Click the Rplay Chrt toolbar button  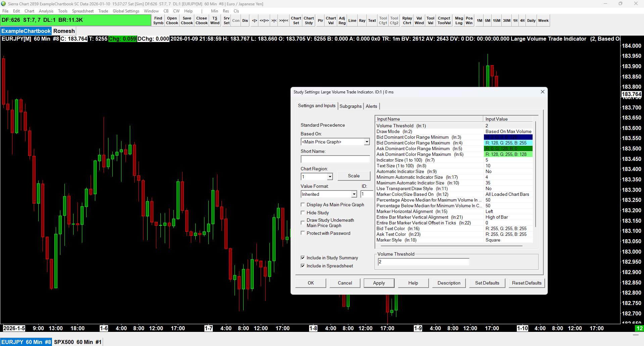coord(407,20)
